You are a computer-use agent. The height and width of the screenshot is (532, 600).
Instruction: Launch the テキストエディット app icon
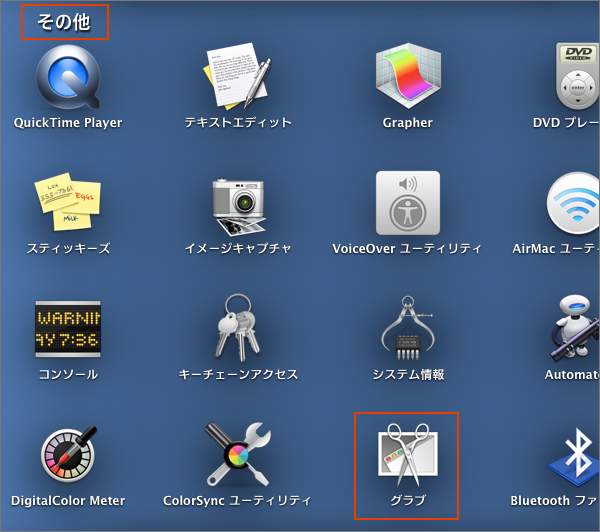237,75
